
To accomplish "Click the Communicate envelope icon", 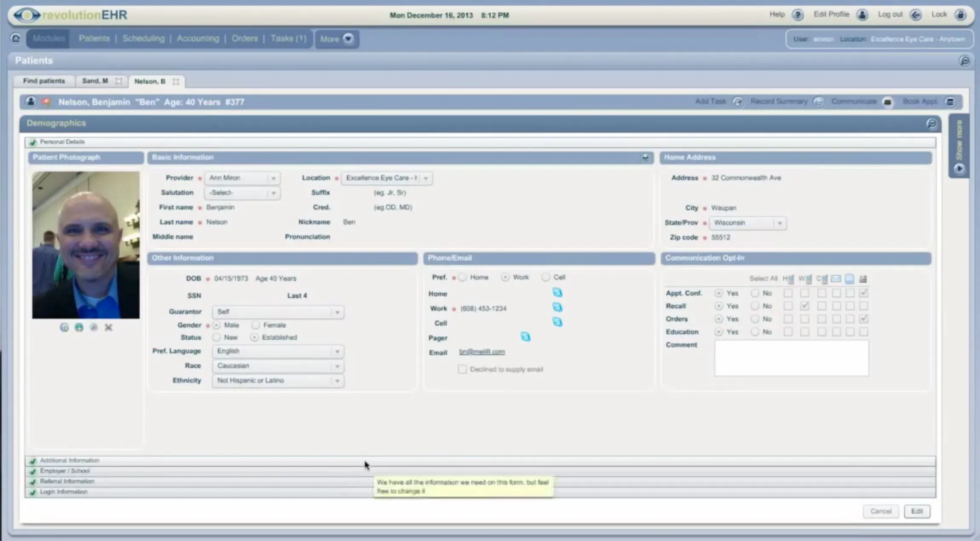I will [x=887, y=102].
